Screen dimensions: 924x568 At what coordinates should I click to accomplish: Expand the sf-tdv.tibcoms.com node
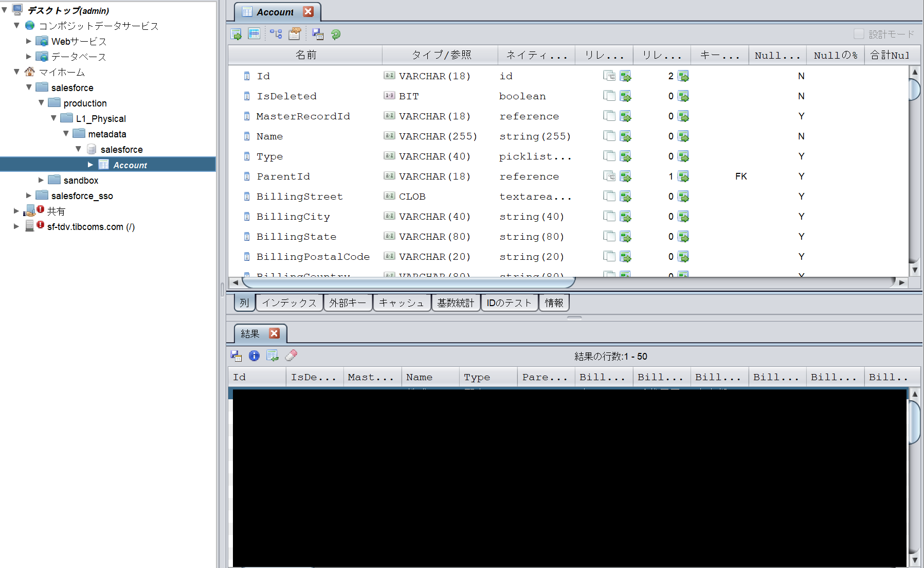(16, 226)
